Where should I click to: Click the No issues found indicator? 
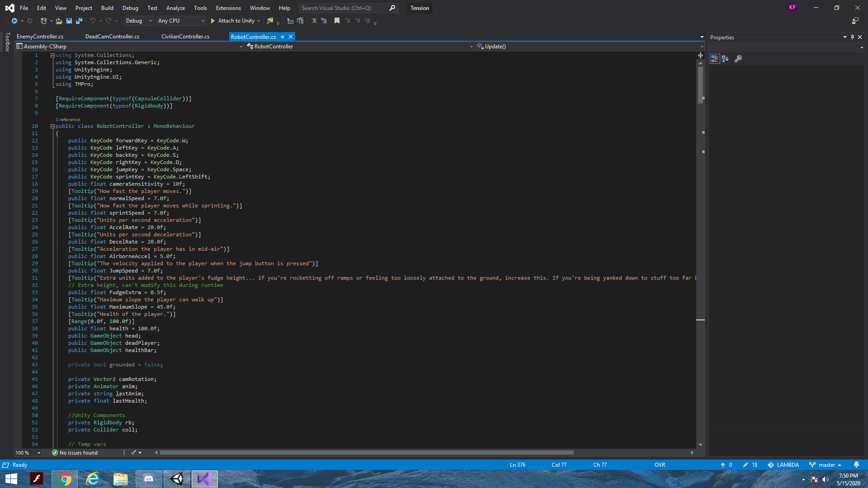click(x=75, y=452)
